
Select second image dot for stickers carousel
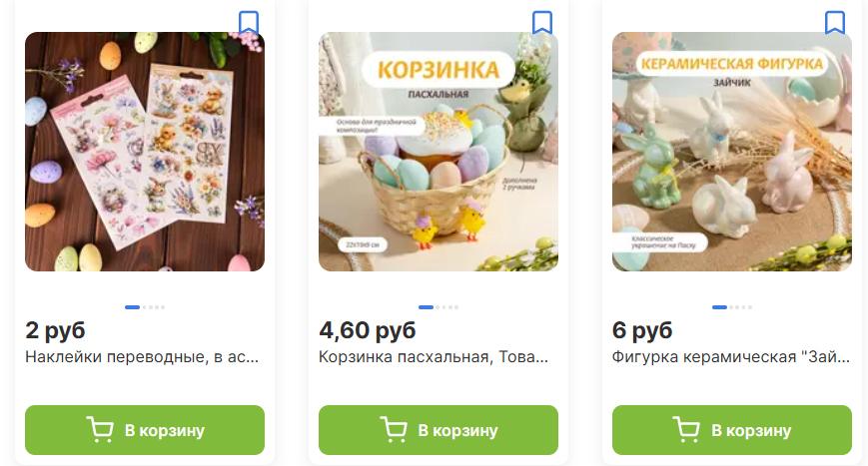145,307
